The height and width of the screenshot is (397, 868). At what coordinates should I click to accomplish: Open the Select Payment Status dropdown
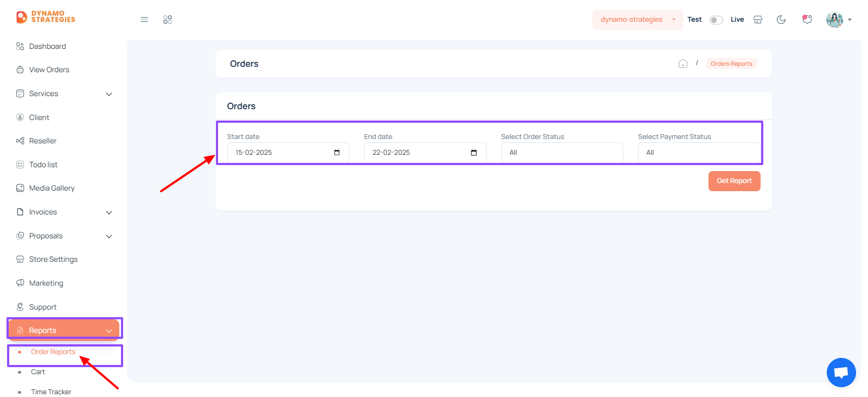tap(699, 153)
